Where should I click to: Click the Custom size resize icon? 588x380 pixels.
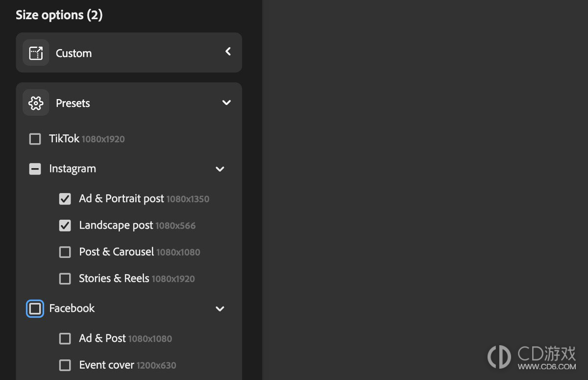click(36, 53)
